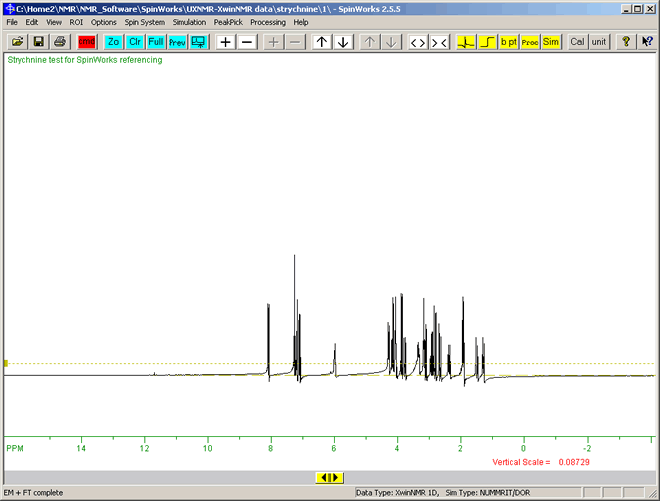The height and width of the screenshot is (501, 660).
Task: Open the ROI menu
Action: (x=76, y=22)
